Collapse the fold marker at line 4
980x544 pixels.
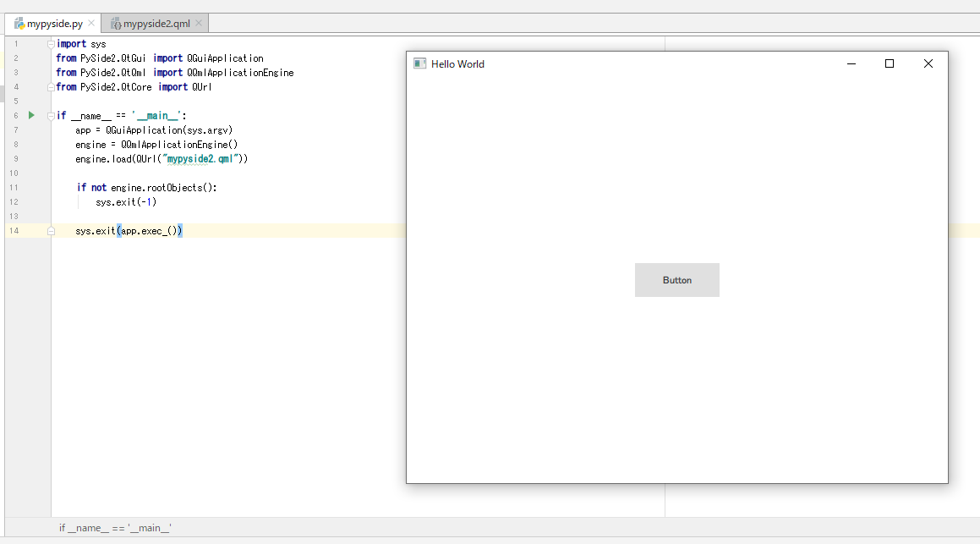[52, 87]
